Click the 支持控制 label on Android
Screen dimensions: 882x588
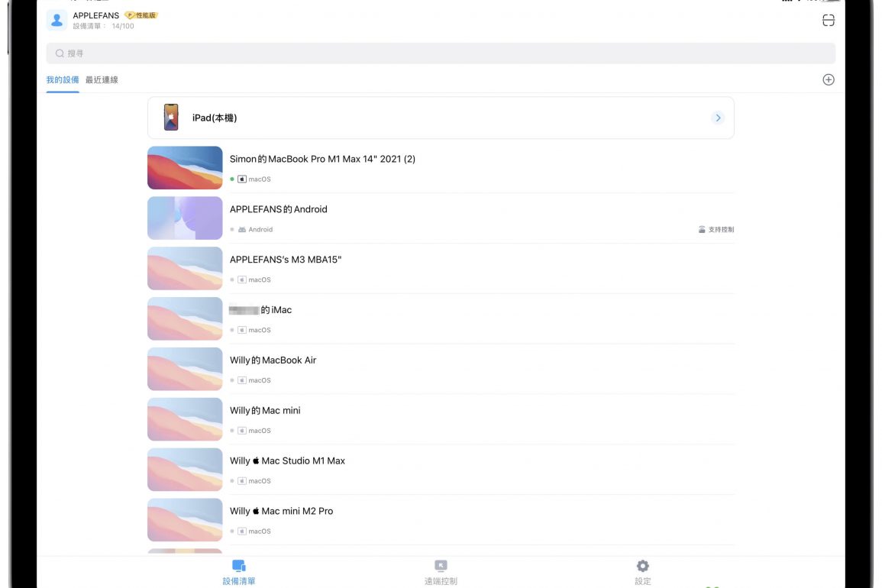(x=716, y=229)
